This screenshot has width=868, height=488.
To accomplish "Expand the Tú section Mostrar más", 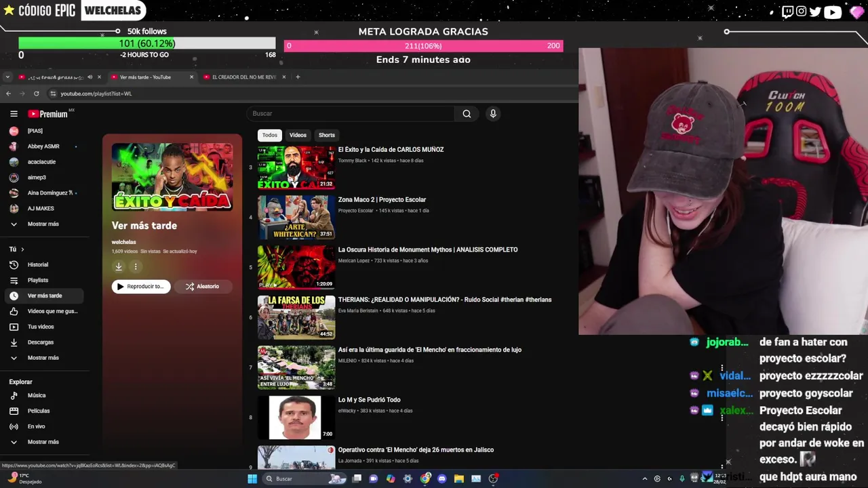I will coord(45,358).
